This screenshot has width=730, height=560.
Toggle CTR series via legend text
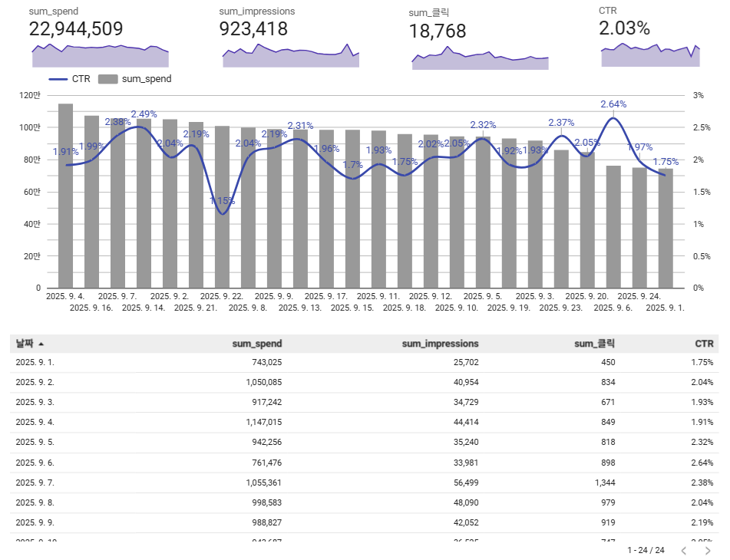[81, 79]
